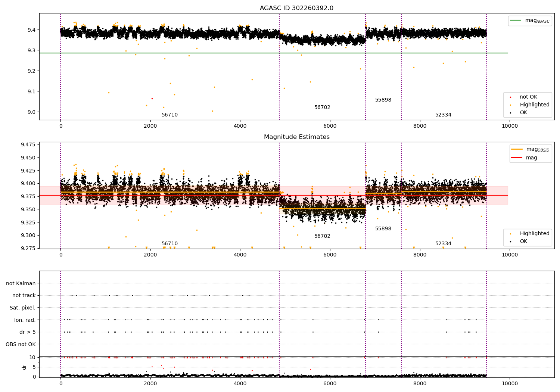Click the 9.275 y-axis tick label

click(x=28, y=248)
